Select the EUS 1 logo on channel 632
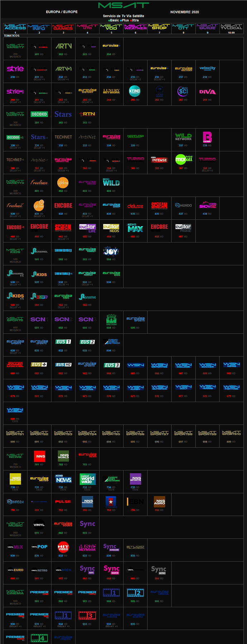Screen dimensions: 247x644 (x=63, y=342)
